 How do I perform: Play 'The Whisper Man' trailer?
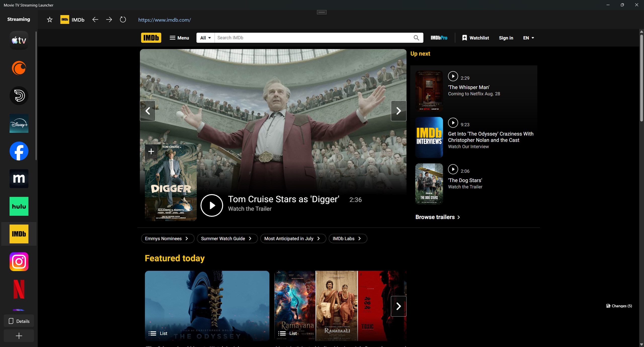(453, 76)
